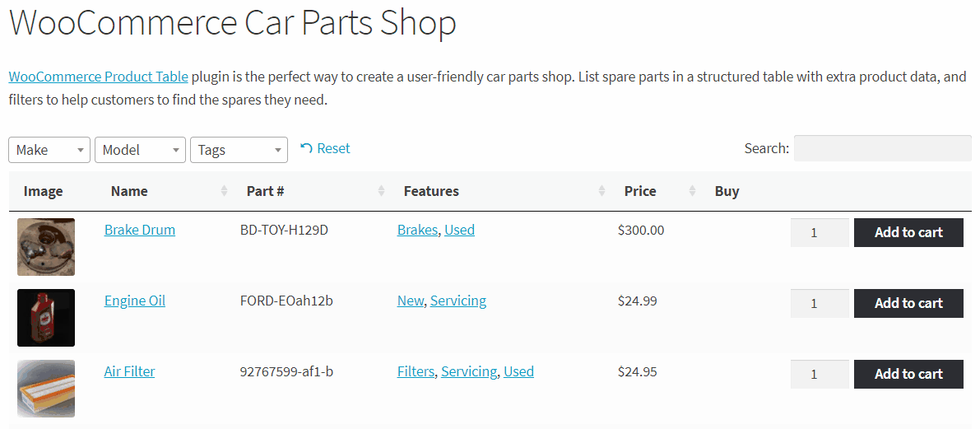Sort table by Name column arrows
This screenshot has width=980, height=429.
tap(225, 191)
